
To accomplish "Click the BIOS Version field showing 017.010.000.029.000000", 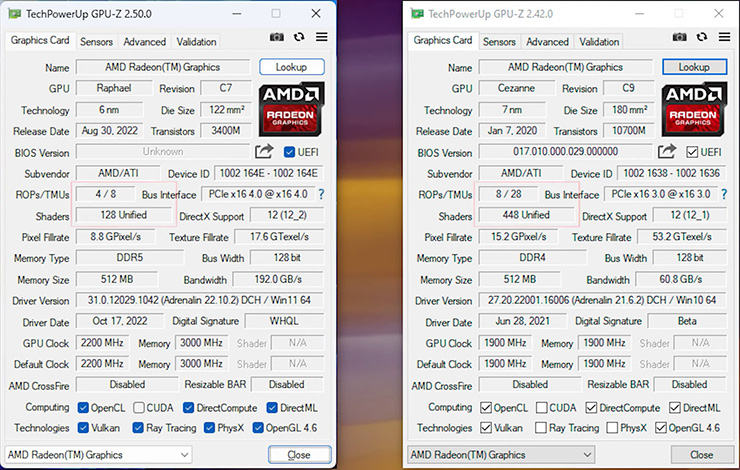I will point(565,151).
